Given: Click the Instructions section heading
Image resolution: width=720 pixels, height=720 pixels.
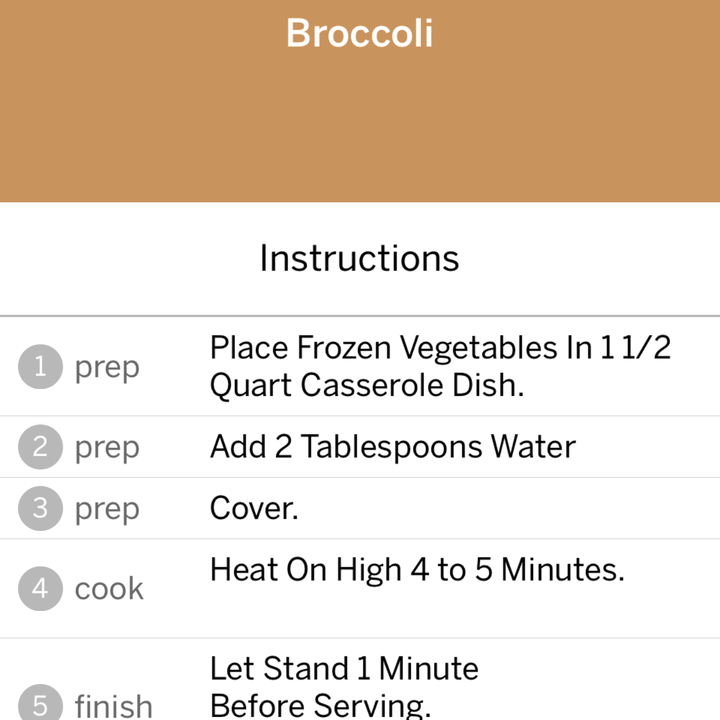Looking at the screenshot, I should [x=360, y=258].
